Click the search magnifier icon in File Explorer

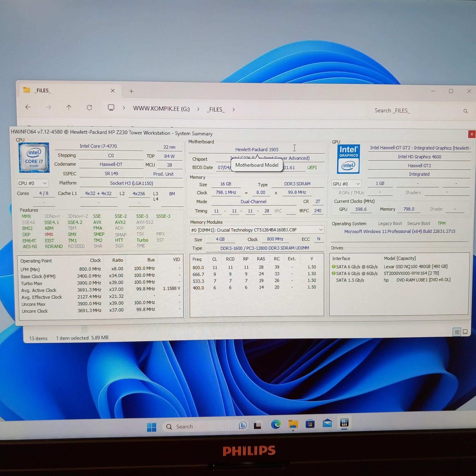coord(465,111)
